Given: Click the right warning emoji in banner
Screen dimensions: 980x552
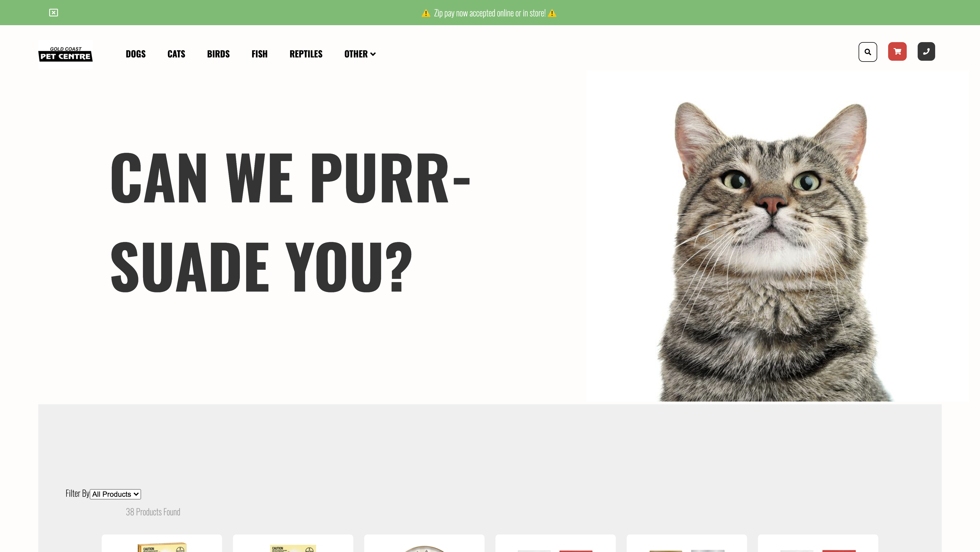Looking at the screenshot, I should click(x=552, y=13).
